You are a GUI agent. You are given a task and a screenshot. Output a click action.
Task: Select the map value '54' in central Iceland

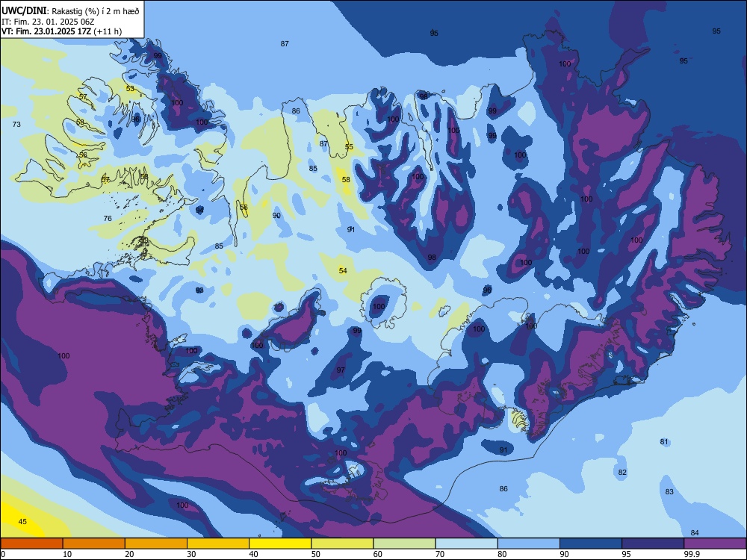tap(343, 270)
